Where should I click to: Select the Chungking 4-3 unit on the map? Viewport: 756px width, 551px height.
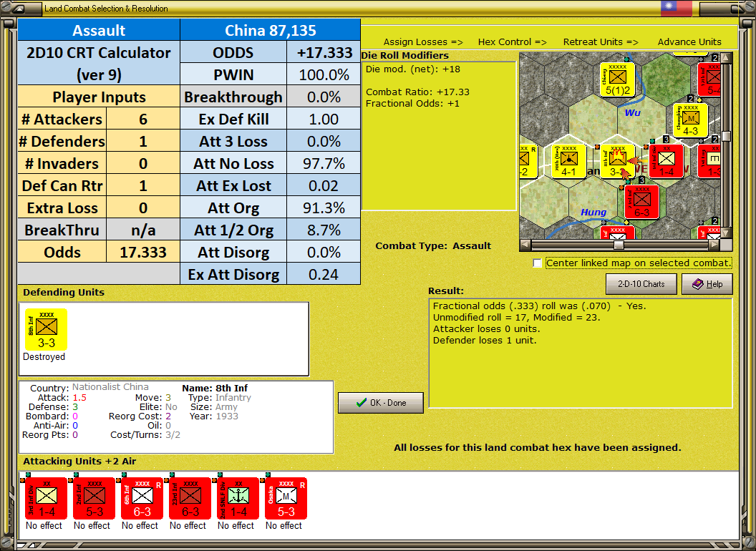click(x=690, y=120)
